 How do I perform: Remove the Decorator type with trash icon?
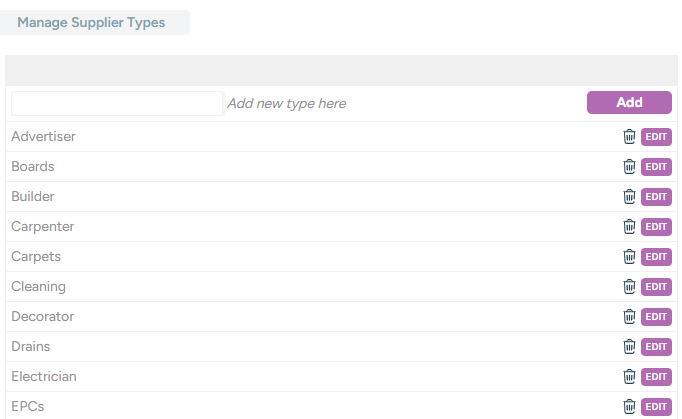[x=629, y=317]
